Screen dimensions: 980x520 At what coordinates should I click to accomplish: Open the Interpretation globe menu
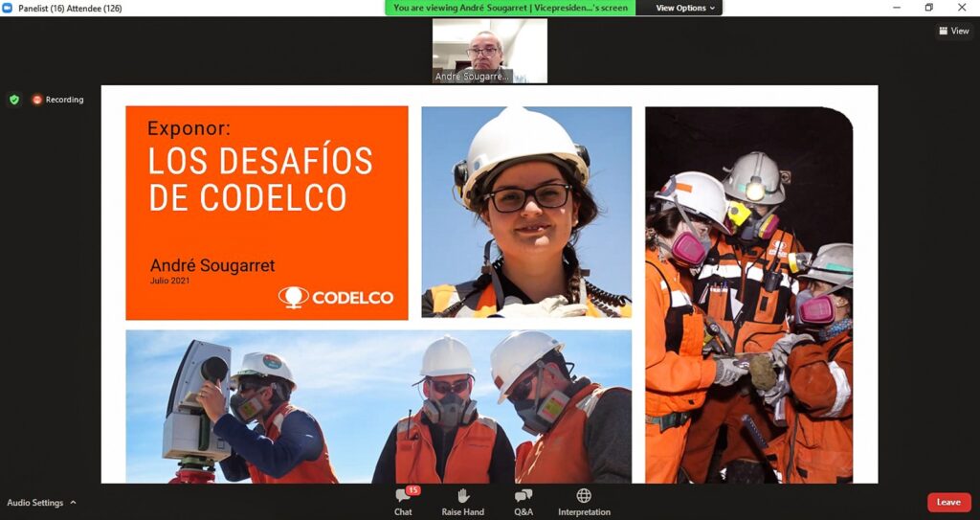click(584, 501)
